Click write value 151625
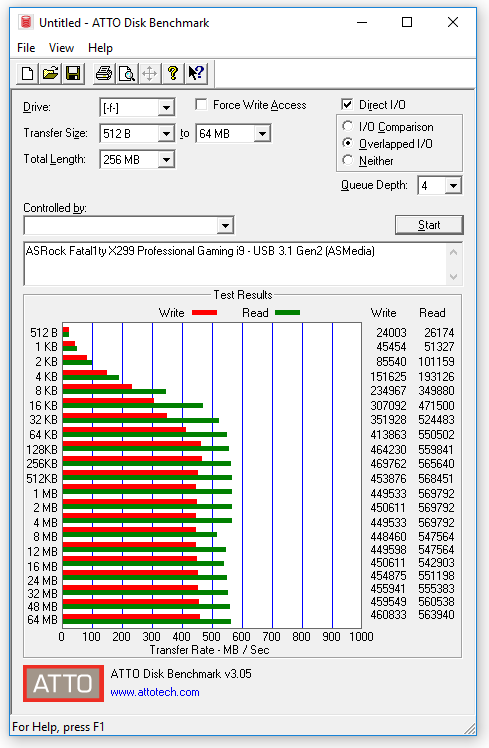Image resolution: width=489 pixels, height=748 pixels. 388,377
